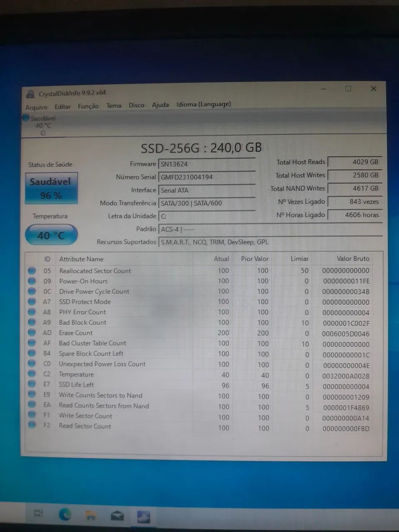Viewport: 399px width, 532px height.
Task: Open File Explorer from the taskbar
Action: [x=91, y=515]
